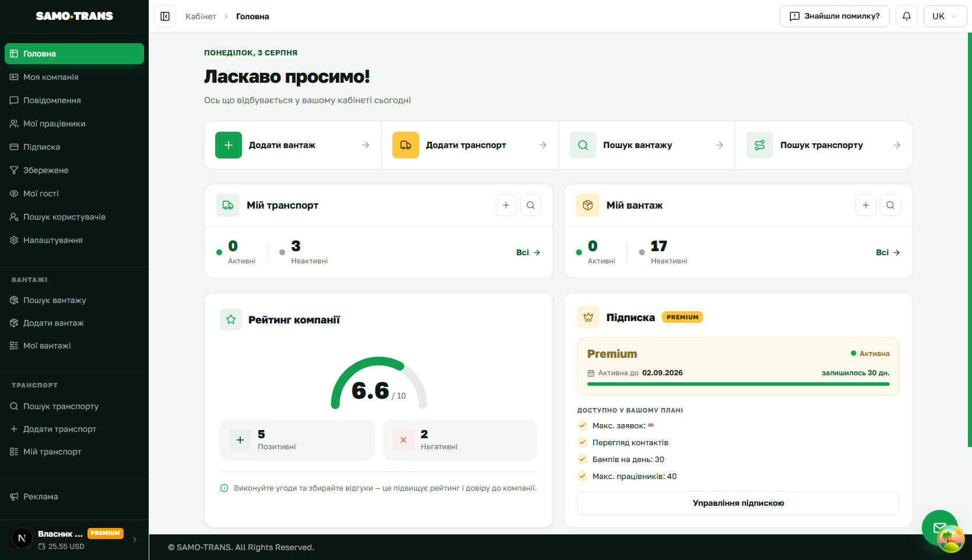Click the check icon beside 'Перегляд контактів'
The width and height of the screenshot is (972, 560).
coord(582,442)
